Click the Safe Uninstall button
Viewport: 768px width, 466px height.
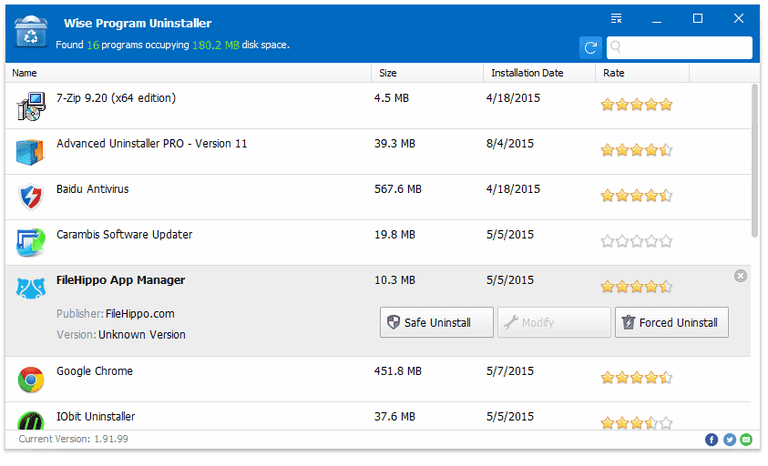coord(437,323)
